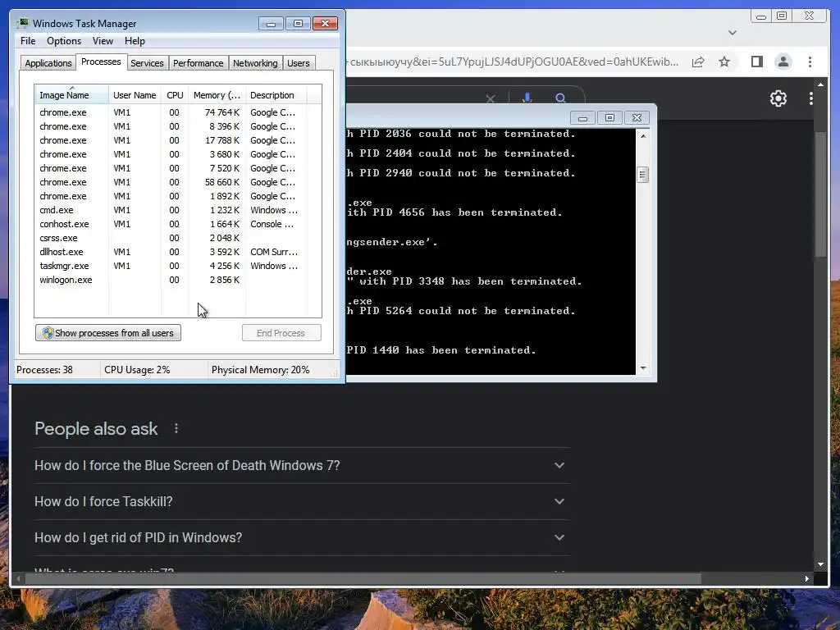This screenshot has width=840, height=630.
Task: Click Chrome horizontal scrollbar right arrow
Action: point(807,578)
